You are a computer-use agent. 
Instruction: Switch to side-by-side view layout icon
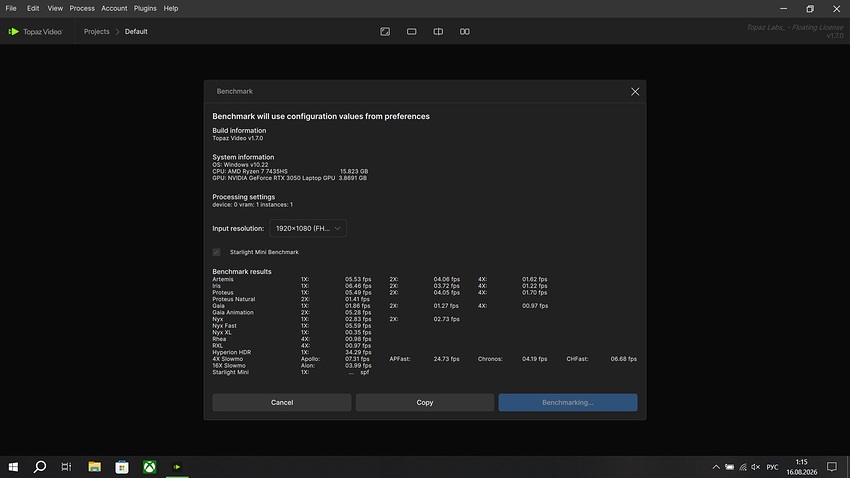coord(465,31)
